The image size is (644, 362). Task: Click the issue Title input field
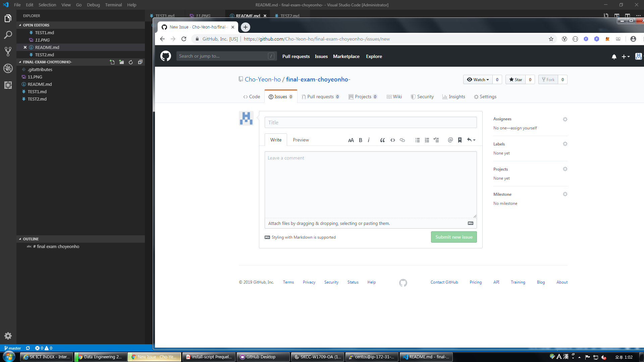click(370, 122)
